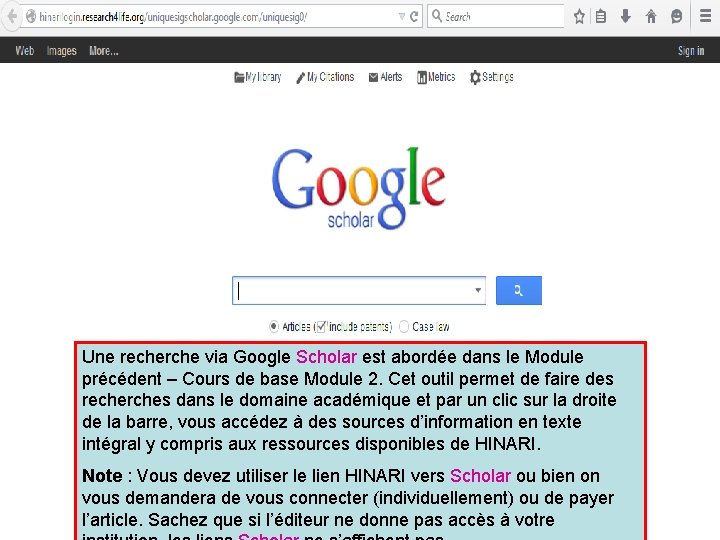Open My Citations link
720x540 pixels.
(325, 77)
